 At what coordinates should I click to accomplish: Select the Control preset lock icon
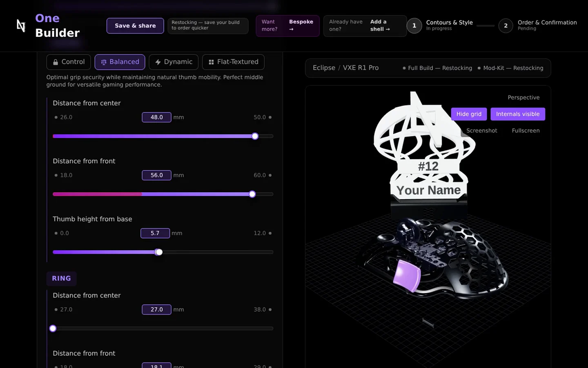55,62
